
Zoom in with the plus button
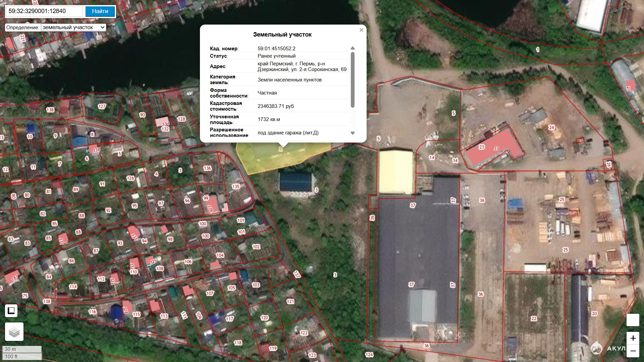pos(633,338)
